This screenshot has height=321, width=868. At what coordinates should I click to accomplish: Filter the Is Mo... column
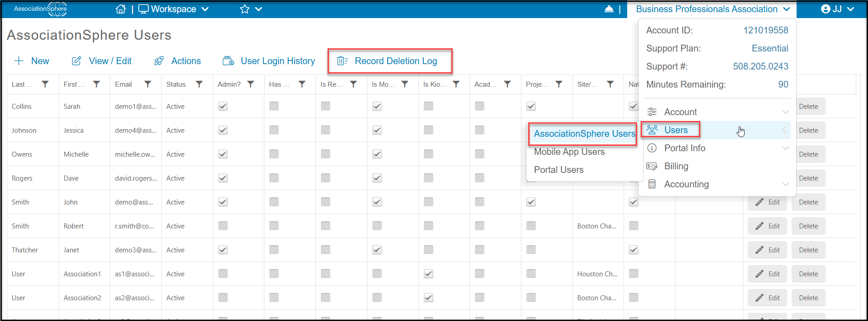click(x=405, y=84)
